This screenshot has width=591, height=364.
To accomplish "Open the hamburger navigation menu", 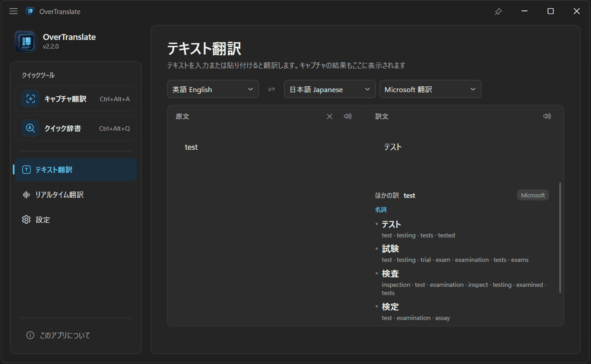I will coord(14,11).
